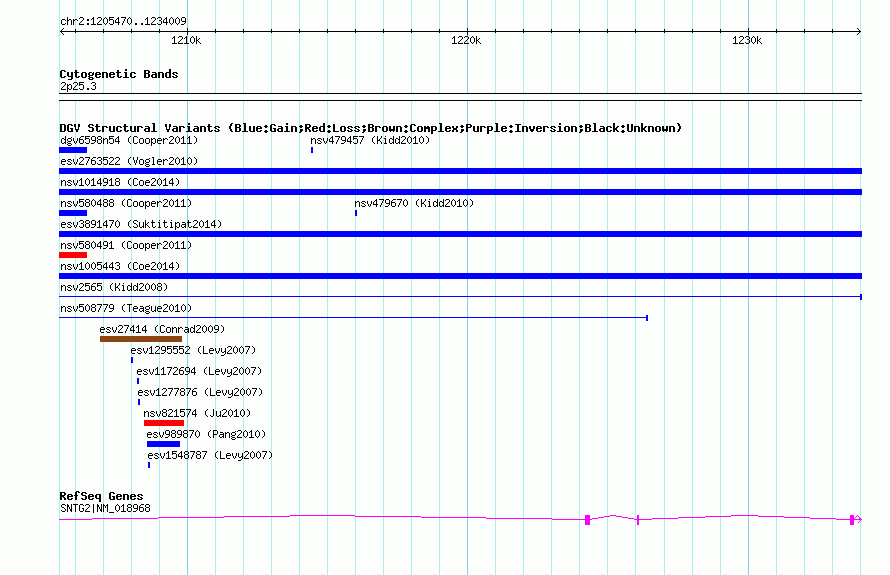Image resolution: width=890 pixels, height=575 pixels.
Task: Open the nsv1014918 (Coe2014) variant
Action: [x=120, y=182]
